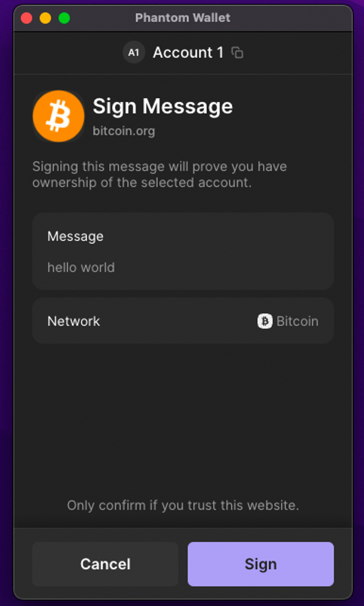
Task: Minimize Phantom Wallet with the yellow button
Action: (45, 17)
